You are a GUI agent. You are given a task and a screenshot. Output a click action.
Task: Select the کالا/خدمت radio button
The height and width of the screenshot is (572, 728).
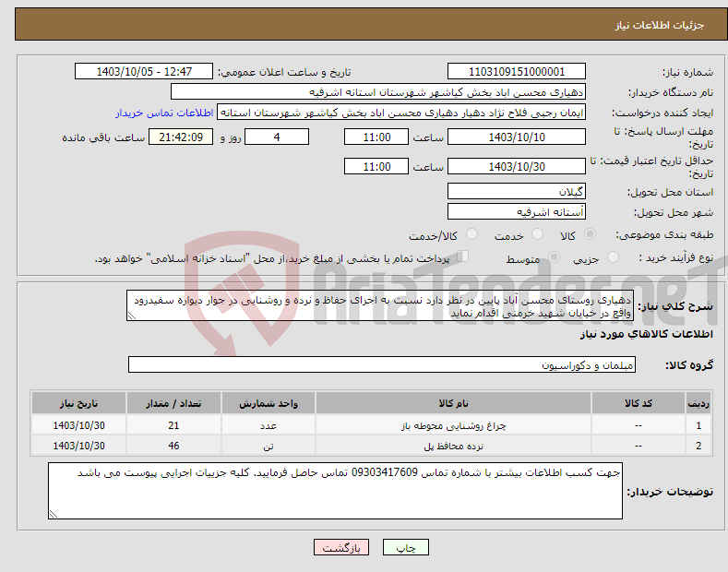coord(471,234)
